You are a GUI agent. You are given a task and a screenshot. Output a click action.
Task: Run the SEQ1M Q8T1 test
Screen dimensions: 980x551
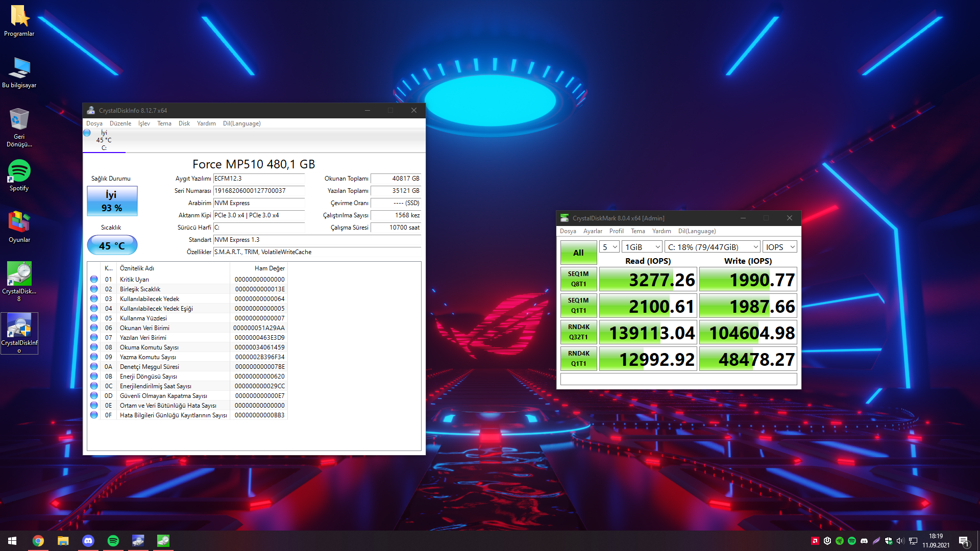click(578, 279)
